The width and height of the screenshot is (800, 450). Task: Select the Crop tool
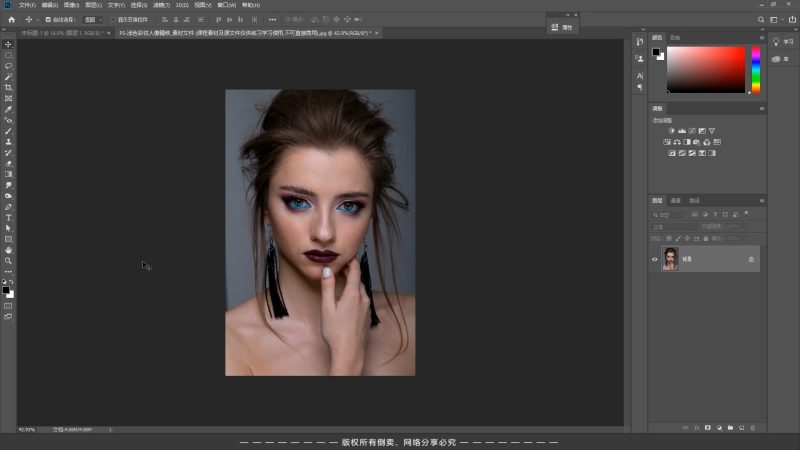(x=9, y=87)
